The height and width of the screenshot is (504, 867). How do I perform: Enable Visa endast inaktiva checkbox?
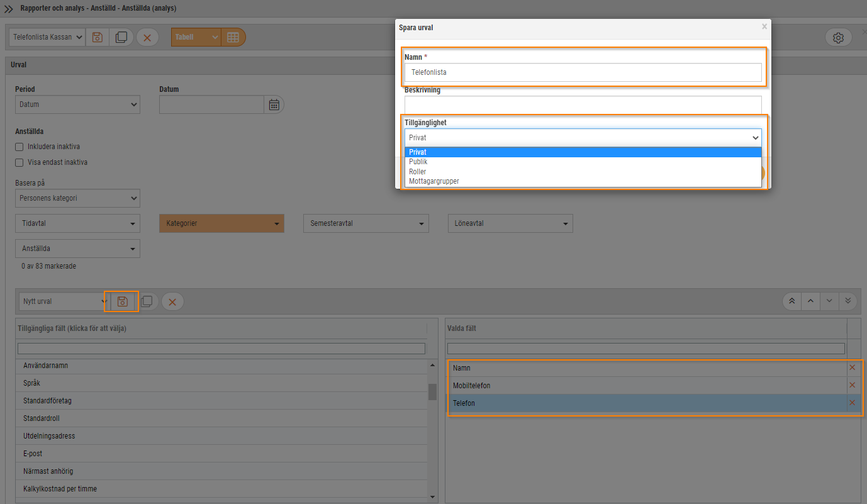click(x=20, y=162)
